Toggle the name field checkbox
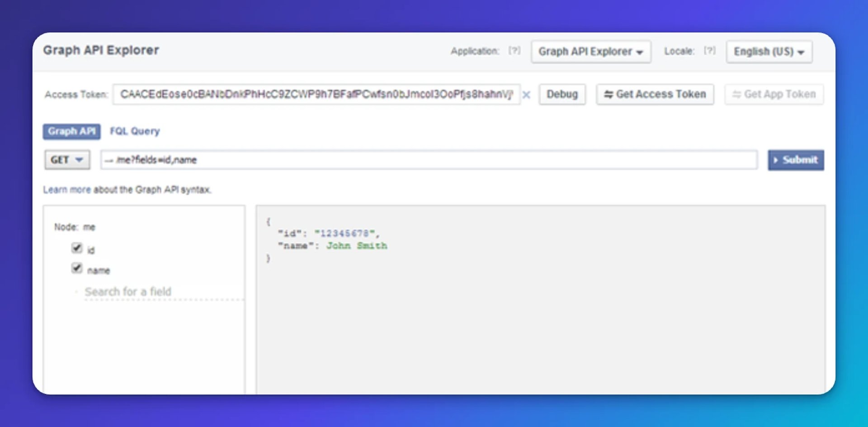Image resolution: width=868 pixels, height=427 pixels. 77,268
